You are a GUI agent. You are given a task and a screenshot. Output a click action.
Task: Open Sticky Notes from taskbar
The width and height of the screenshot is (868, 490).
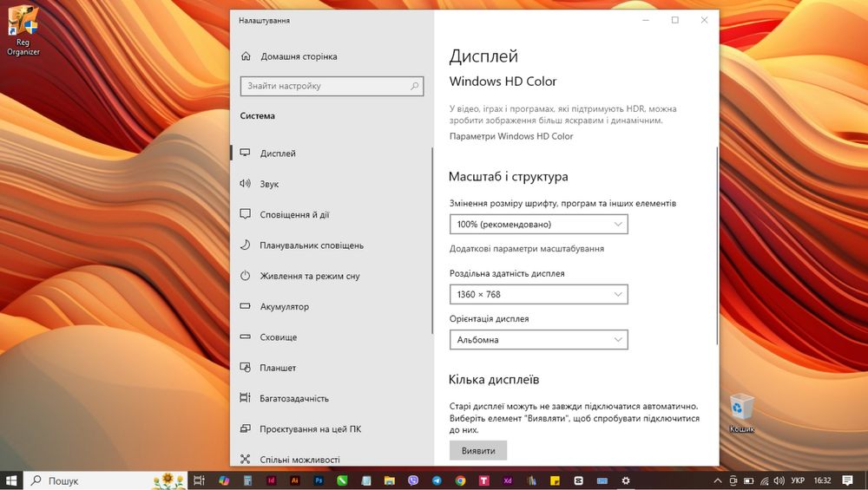tap(555, 480)
